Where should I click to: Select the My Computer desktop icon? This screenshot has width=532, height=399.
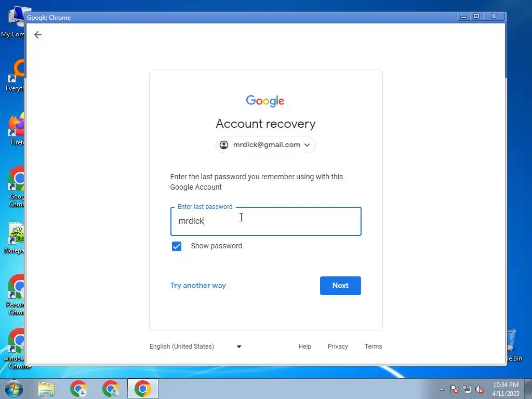point(13,22)
